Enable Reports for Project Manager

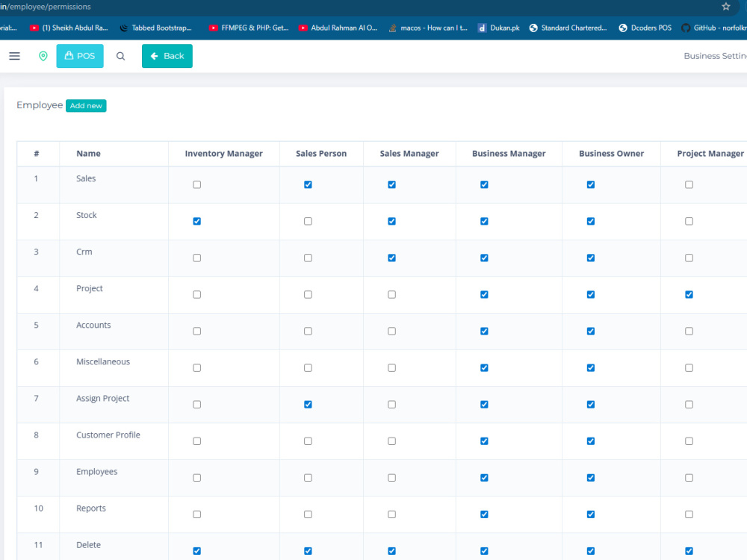pos(689,514)
